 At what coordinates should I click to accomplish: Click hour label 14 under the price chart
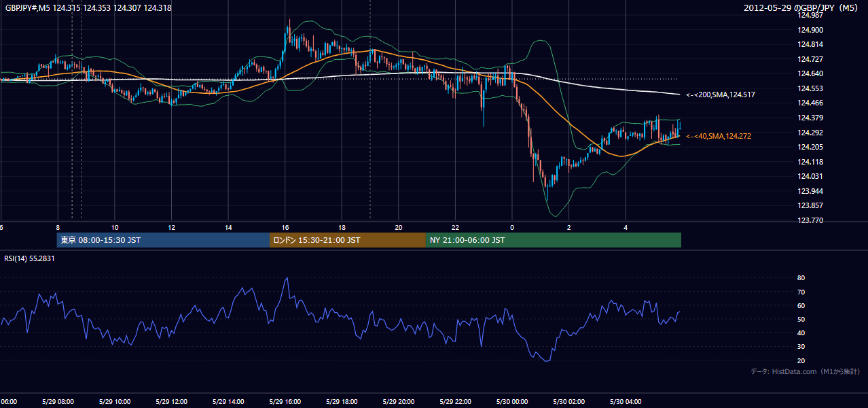(x=228, y=227)
